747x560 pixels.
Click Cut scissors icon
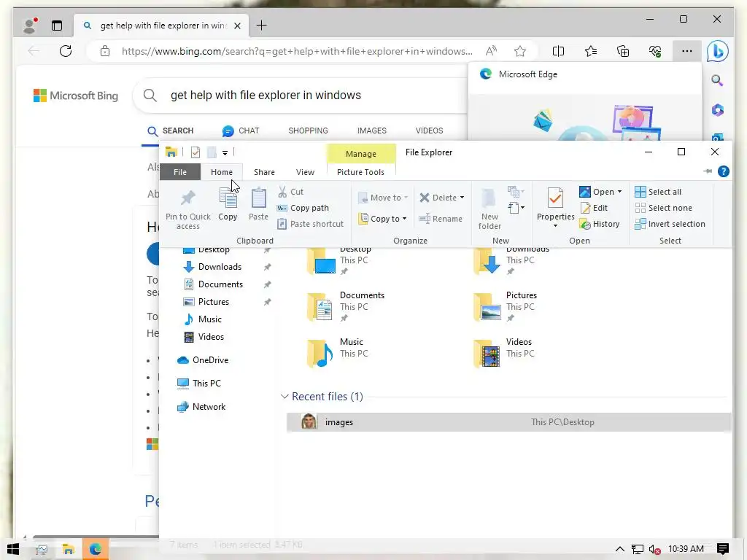tap(282, 192)
